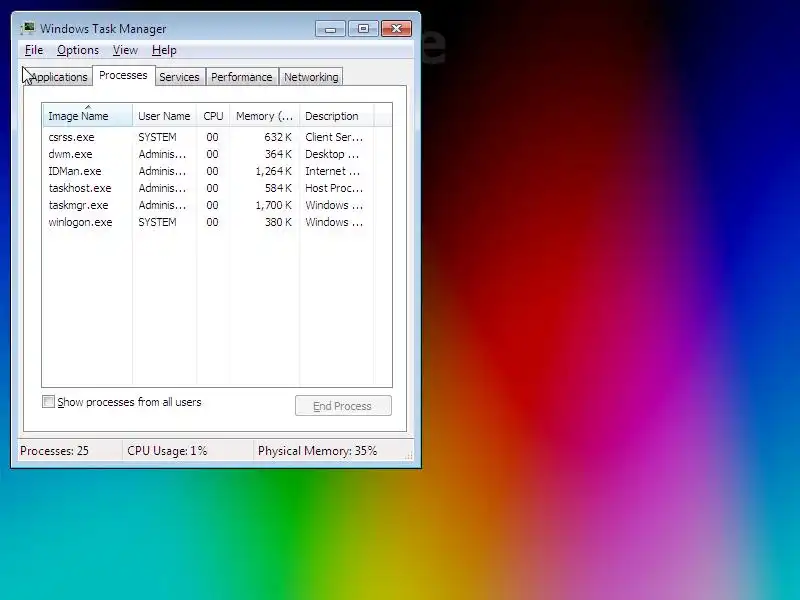Select the taskmgr.exe process row
Viewport: 800px width, 600px height.
pyautogui.click(x=209, y=205)
